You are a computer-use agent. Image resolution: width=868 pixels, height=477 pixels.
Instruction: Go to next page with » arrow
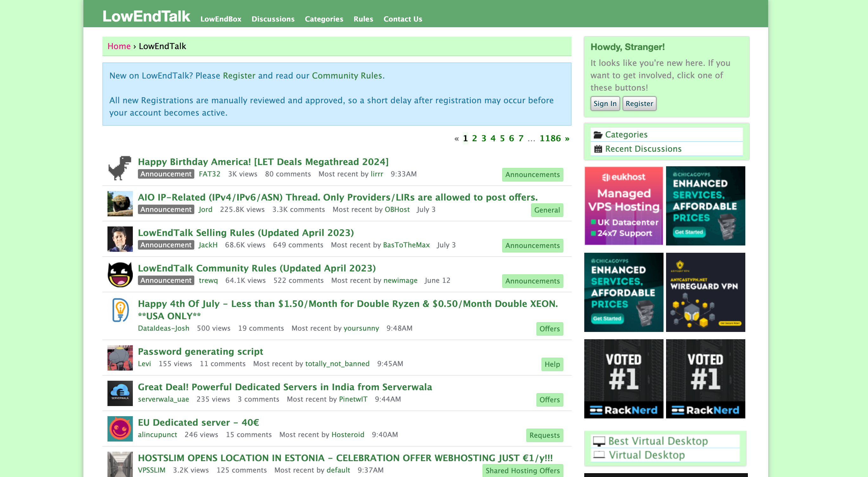point(567,138)
